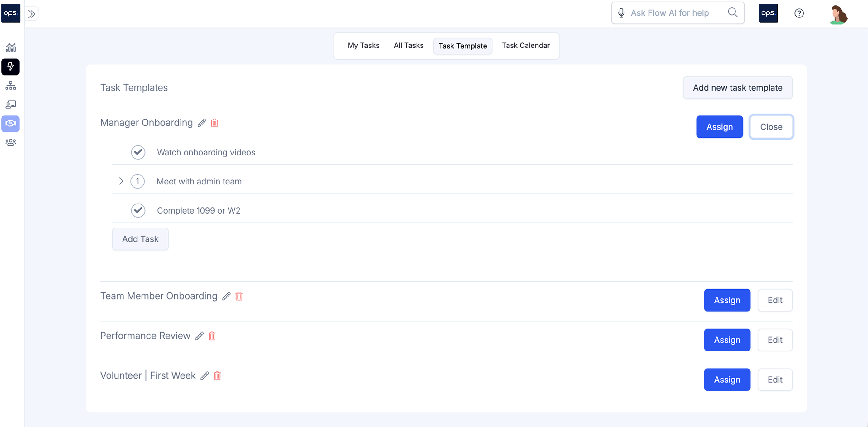Screen dimensions: 868x427
Task: Click the handshake sidebar icon
Action: tap(11, 123)
